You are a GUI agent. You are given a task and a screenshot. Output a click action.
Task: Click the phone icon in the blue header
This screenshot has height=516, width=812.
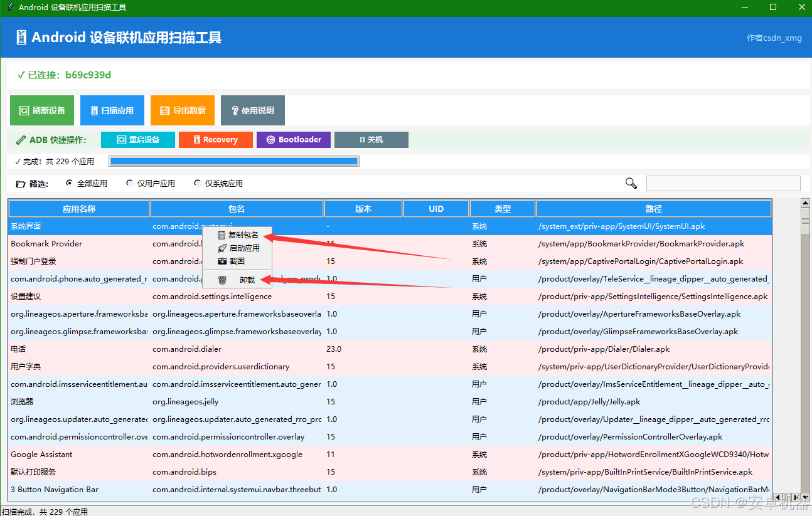(x=22, y=38)
